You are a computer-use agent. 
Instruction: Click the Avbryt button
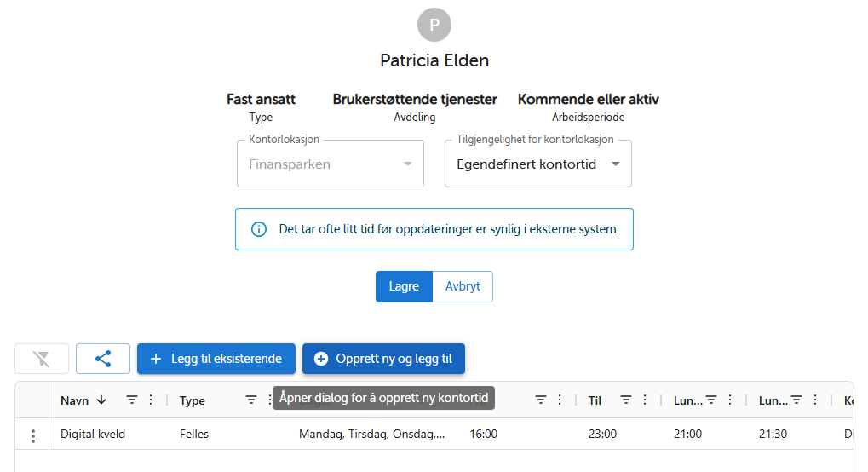pyautogui.click(x=463, y=286)
